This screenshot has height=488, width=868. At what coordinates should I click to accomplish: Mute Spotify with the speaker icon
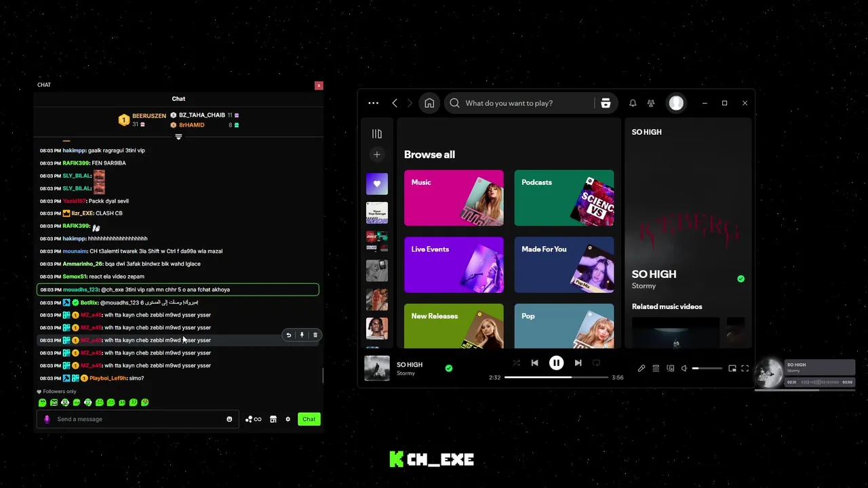(684, 368)
